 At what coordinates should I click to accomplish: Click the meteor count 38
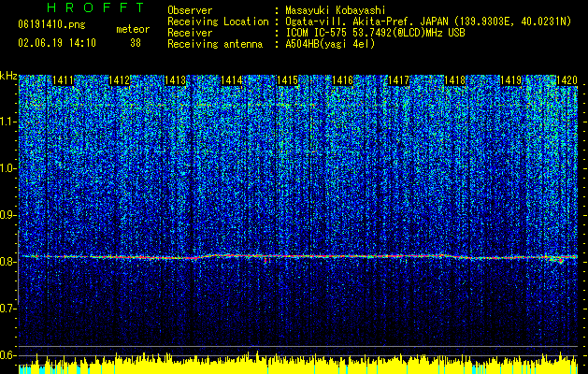[x=136, y=43]
